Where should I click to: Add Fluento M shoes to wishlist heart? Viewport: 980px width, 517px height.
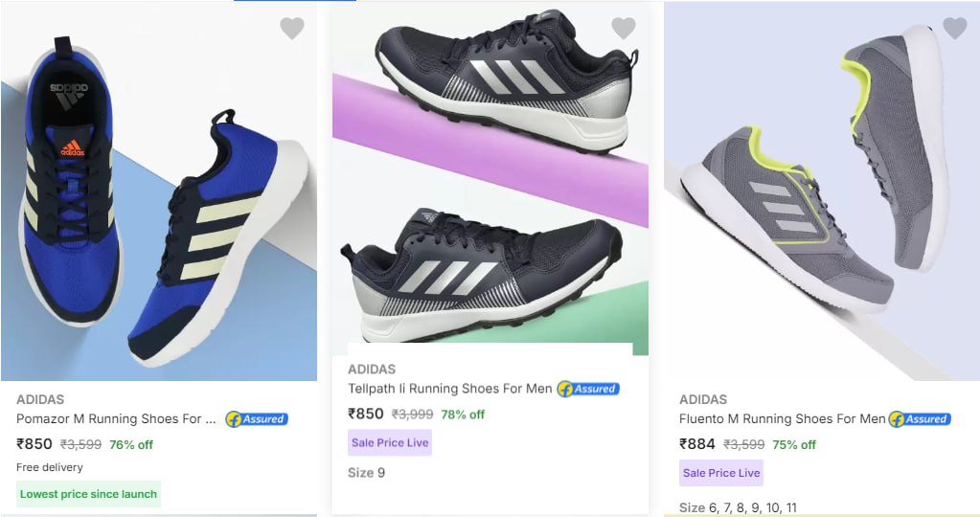click(x=954, y=29)
